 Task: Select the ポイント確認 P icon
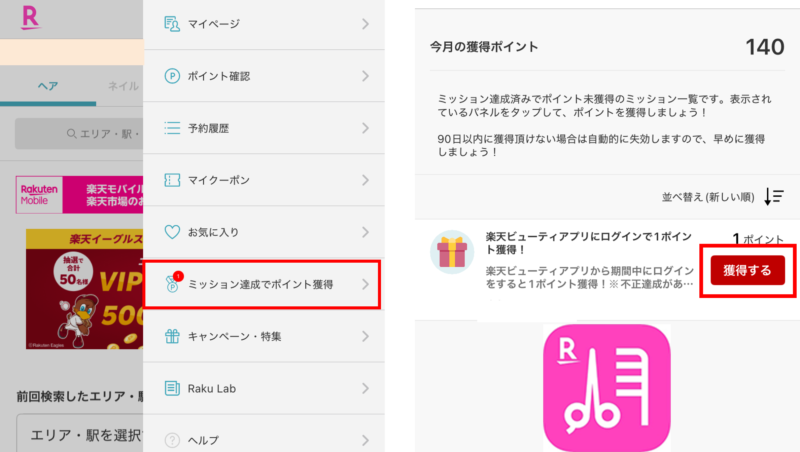click(172, 76)
